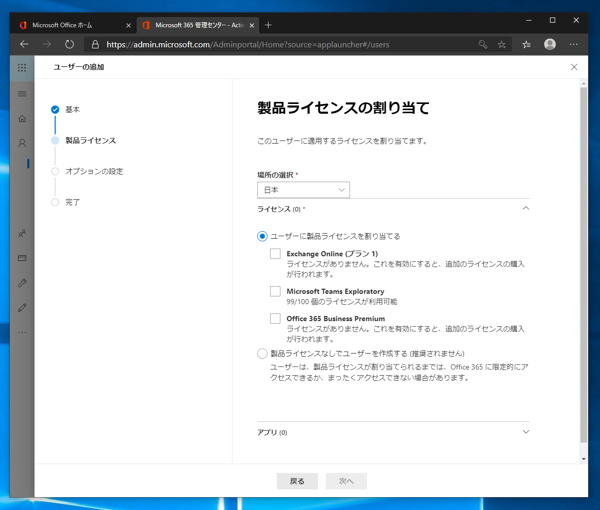Image resolution: width=600 pixels, height=510 pixels.
Task: Open the 場所の選択 dropdown showing 日本
Action: pyautogui.click(x=303, y=190)
